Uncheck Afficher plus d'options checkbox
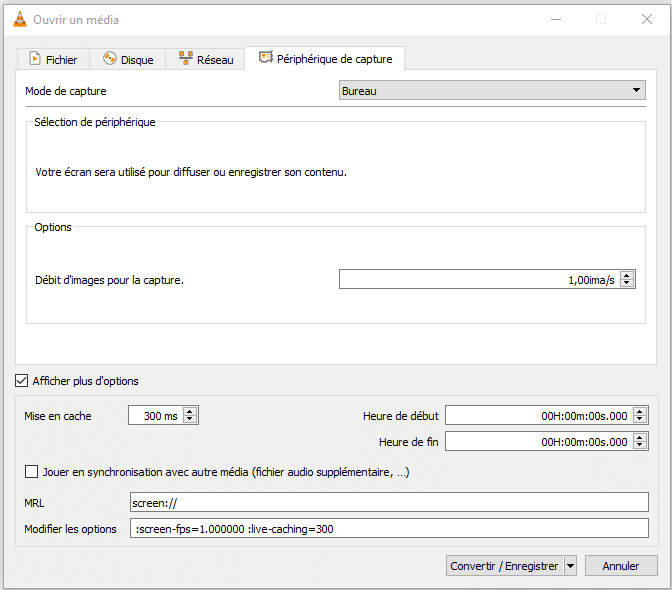 click(21, 381)
